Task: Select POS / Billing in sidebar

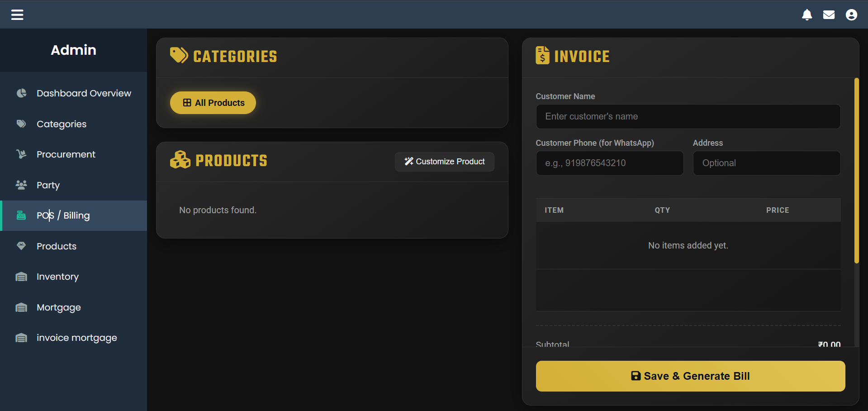Action: pos(63,215)
